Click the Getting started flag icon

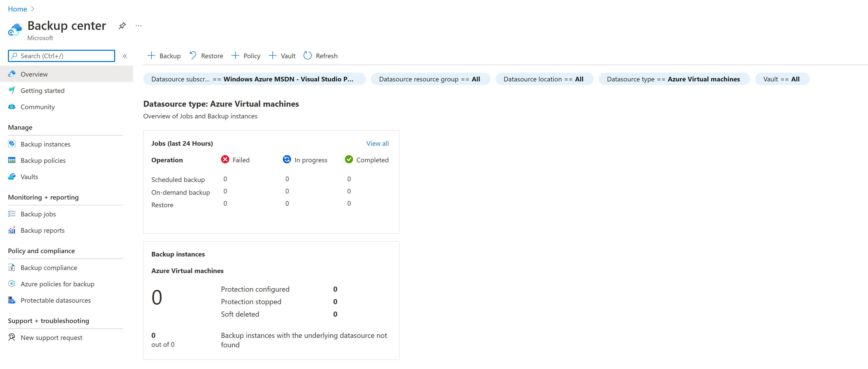(12, 90)
